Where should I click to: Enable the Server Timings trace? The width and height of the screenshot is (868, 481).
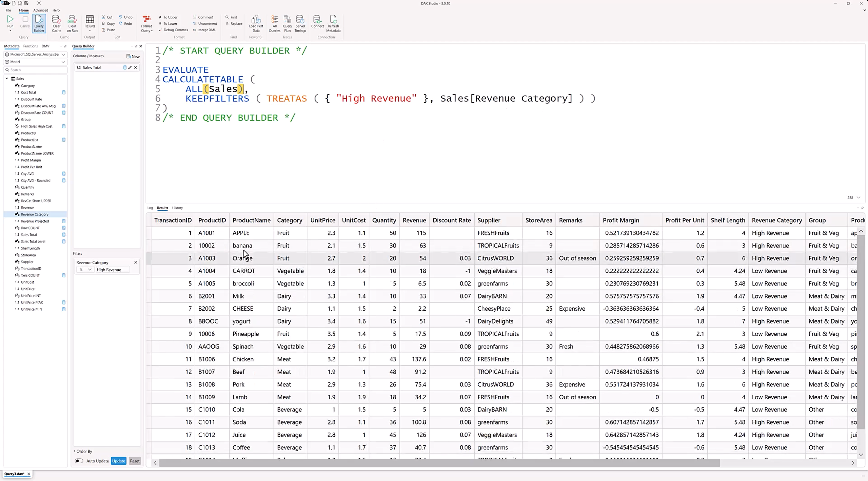[x=300, y=23]
